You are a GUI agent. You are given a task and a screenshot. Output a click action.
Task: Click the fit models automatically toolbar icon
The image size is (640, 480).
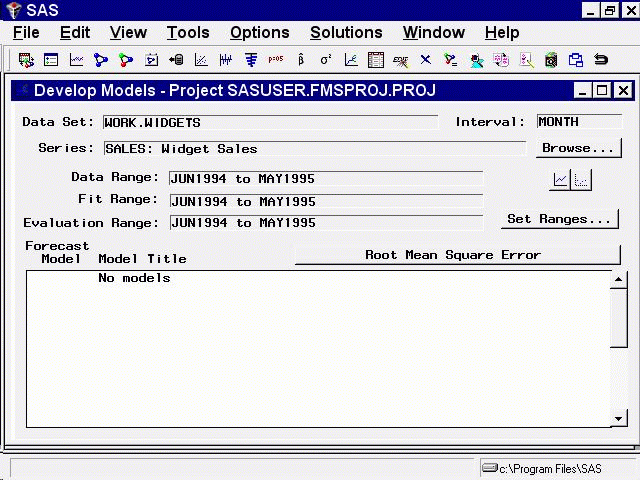pos(26,60)
